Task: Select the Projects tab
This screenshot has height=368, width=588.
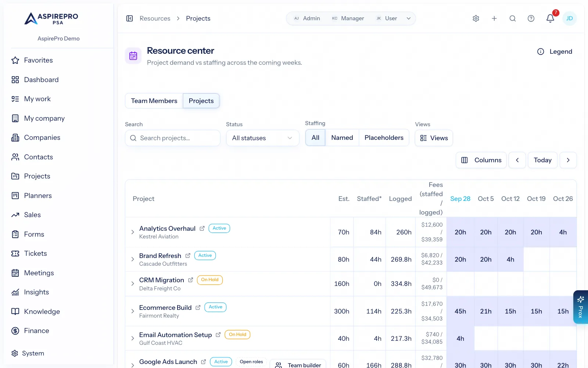Action: tap(201, 101)
